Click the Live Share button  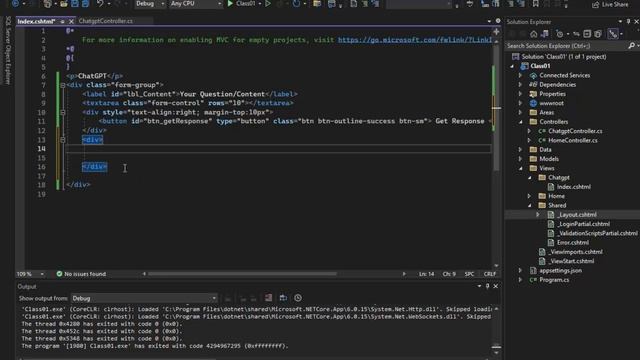pyautogui.click(x=610, y=4)
